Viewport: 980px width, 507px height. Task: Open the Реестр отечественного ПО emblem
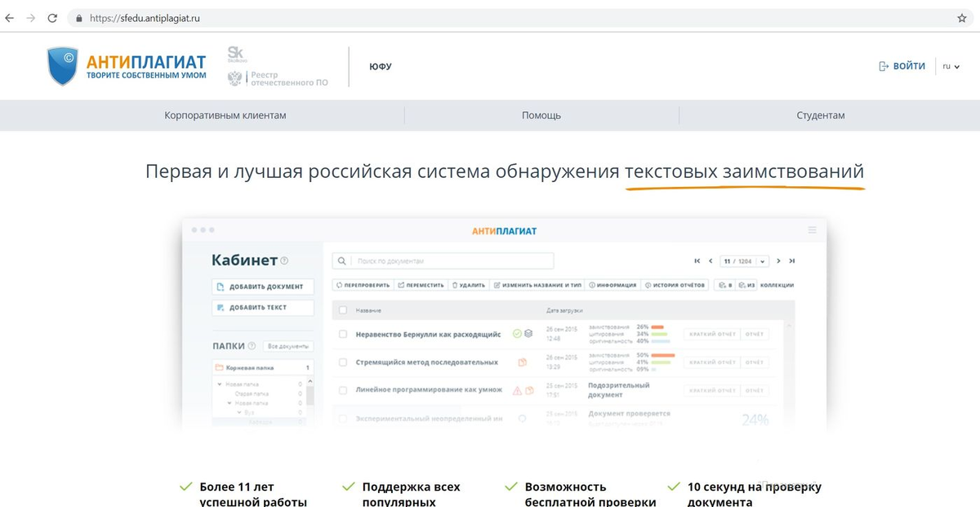click(235, 78)
